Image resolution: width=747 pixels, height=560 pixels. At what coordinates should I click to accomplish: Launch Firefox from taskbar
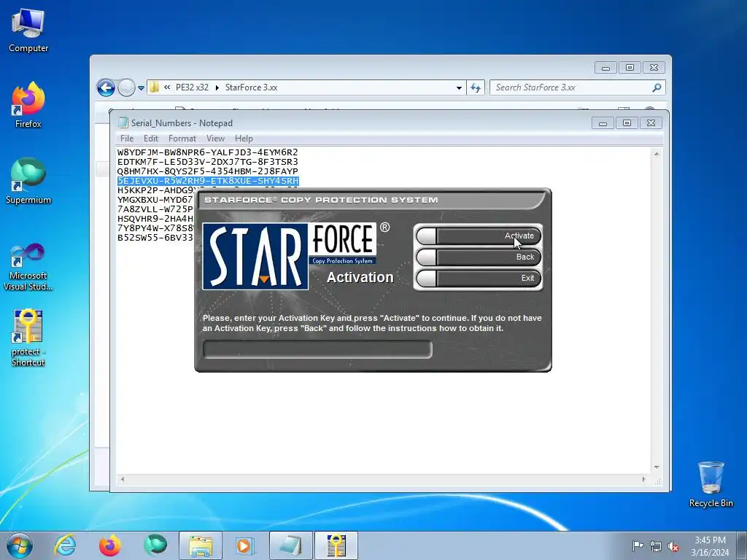[x=109, y=545]
